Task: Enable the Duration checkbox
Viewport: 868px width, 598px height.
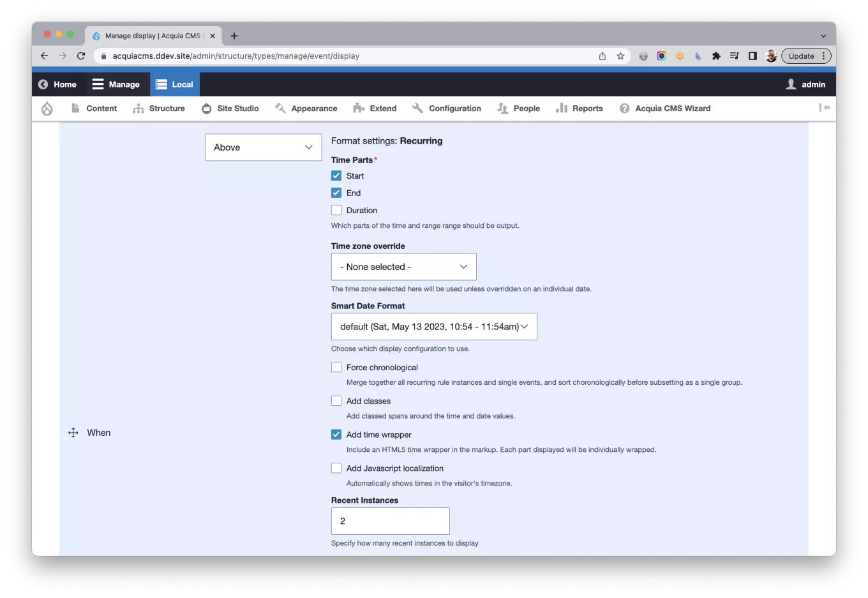Action: [x=336, y=210]
